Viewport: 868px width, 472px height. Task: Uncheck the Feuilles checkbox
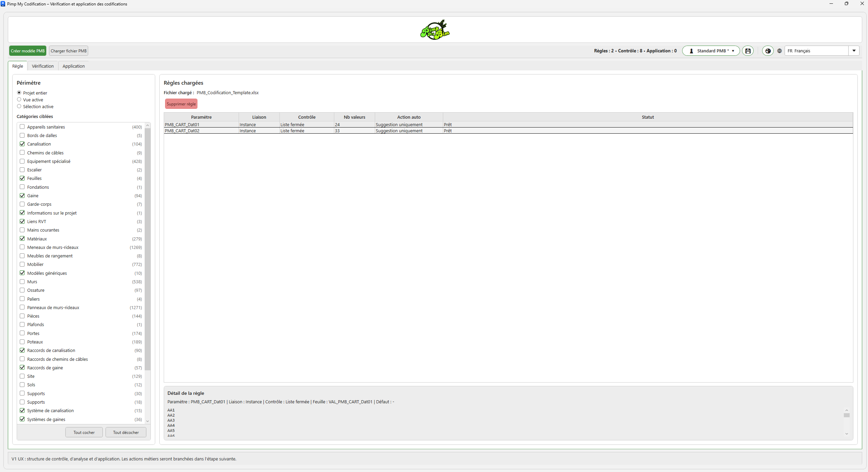coord(22,178)
